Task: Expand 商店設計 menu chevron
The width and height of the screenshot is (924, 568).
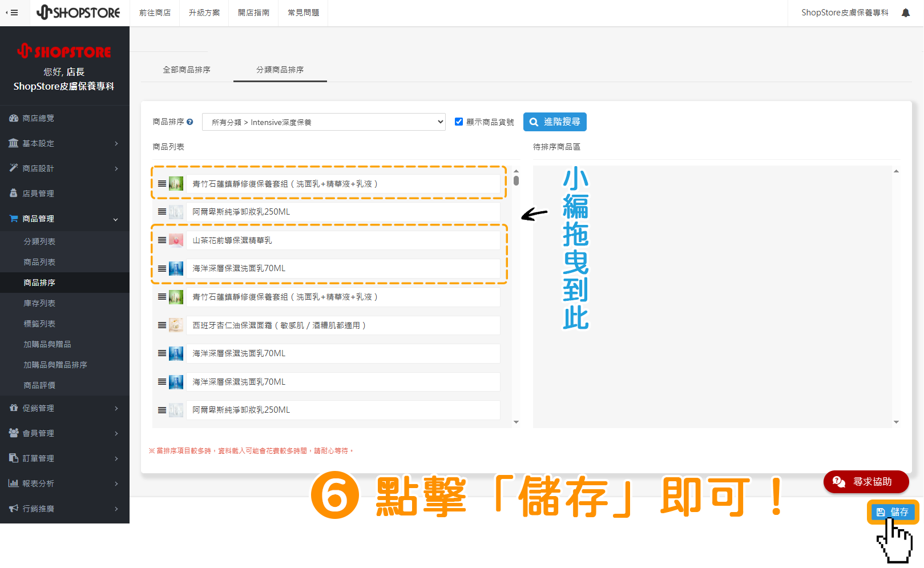Action: [x=116, y=168]
